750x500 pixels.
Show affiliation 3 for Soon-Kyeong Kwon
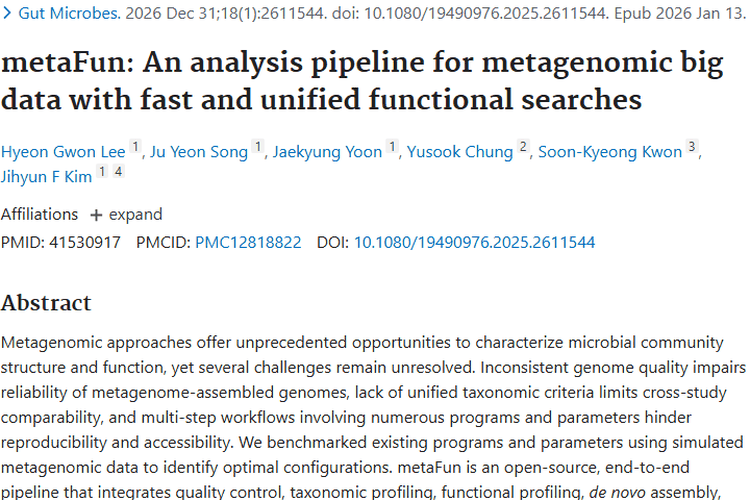(691, 148)
